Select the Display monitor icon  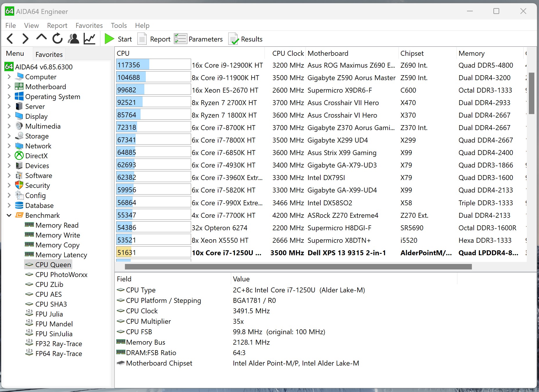(x=19, y=116)
